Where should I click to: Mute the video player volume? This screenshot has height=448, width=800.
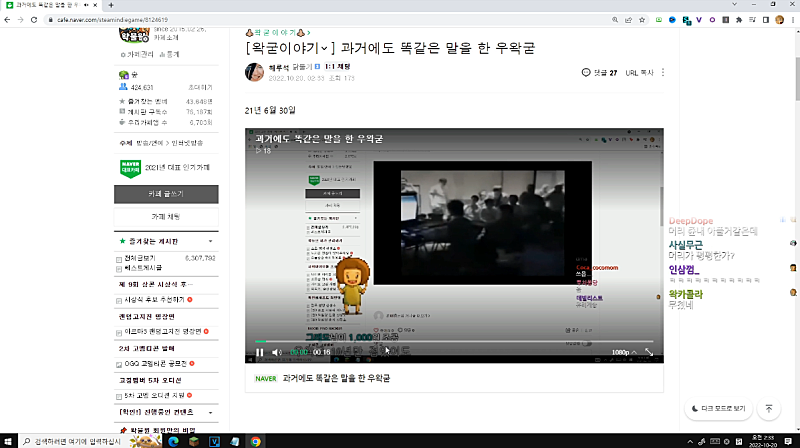tap(277, 352)
